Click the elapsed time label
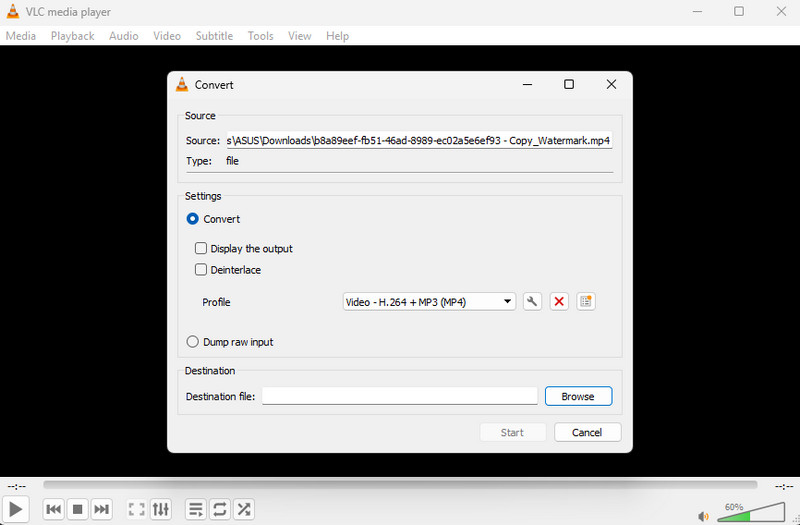 (x=17, y=487)
